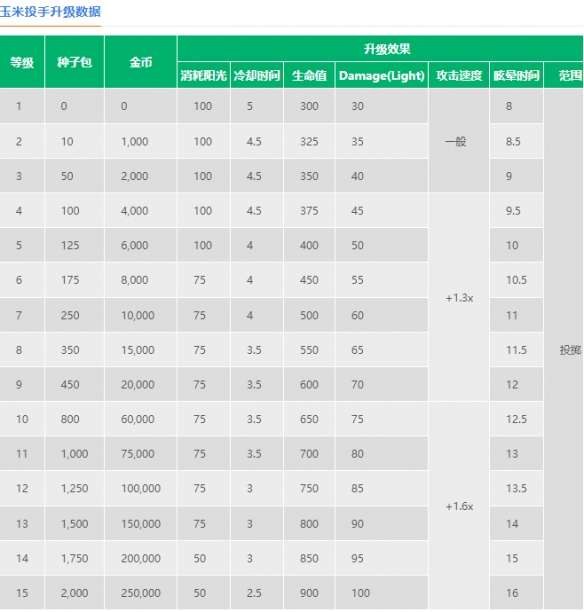The width and height of the screenshot is (584, 612).
Task: Click gold value 150,000
Action: pos(141,523)
